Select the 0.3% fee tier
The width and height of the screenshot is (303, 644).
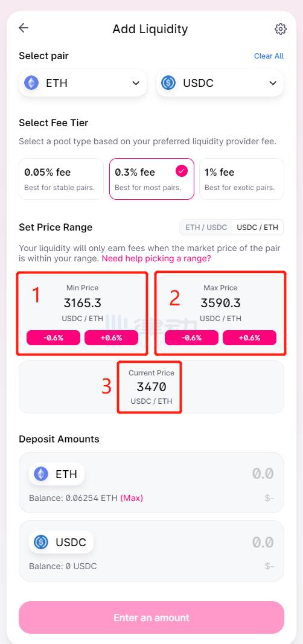[x=151, y=179]
